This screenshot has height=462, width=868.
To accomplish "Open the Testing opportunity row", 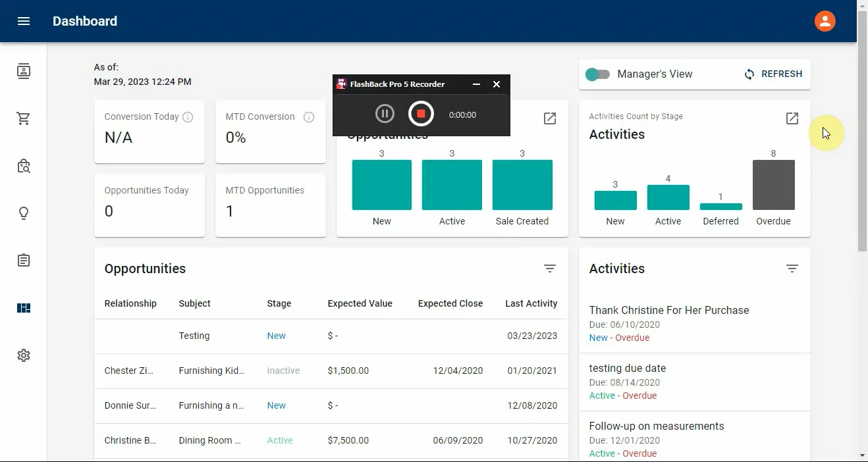I will coord(331,336).
